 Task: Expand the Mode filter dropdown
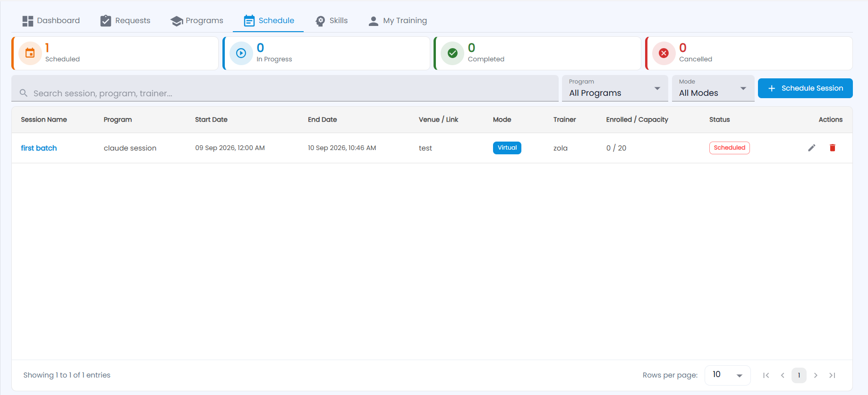(x=713, y=88)
